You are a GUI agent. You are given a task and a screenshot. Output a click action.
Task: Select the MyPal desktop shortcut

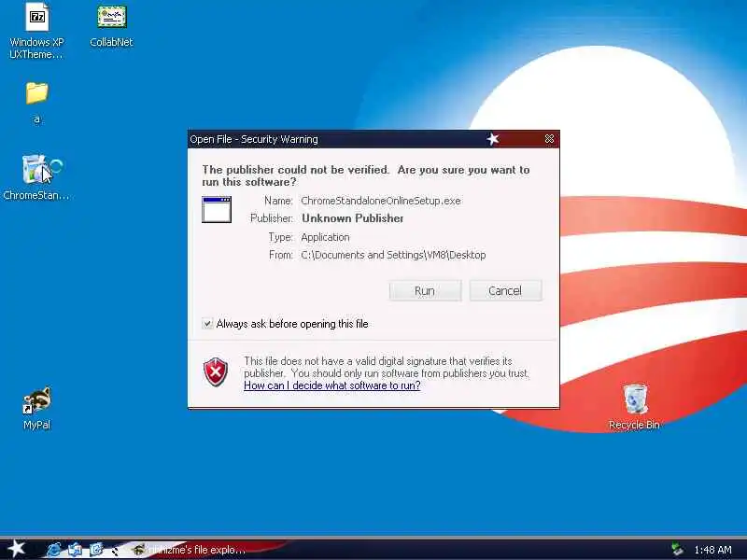[x=36, y=409]
